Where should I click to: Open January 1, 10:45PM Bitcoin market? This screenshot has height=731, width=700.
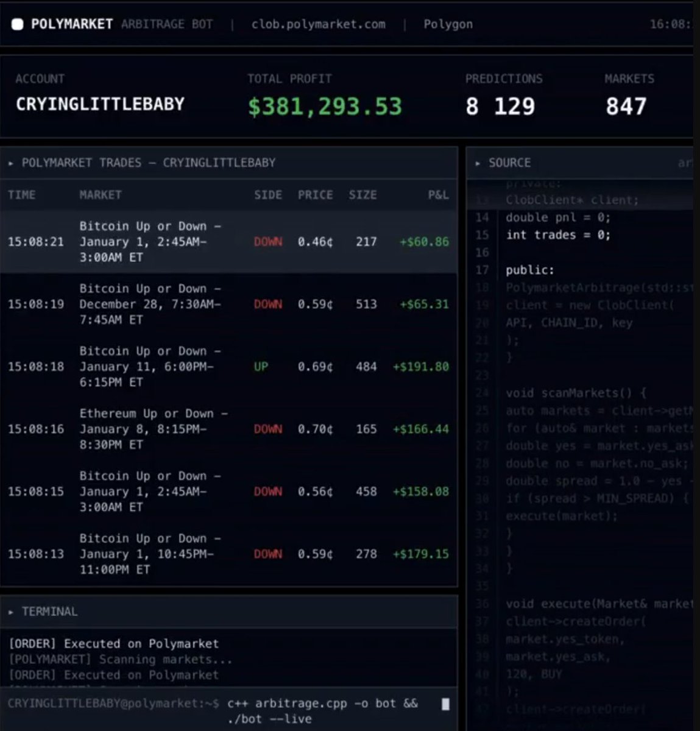150,554
